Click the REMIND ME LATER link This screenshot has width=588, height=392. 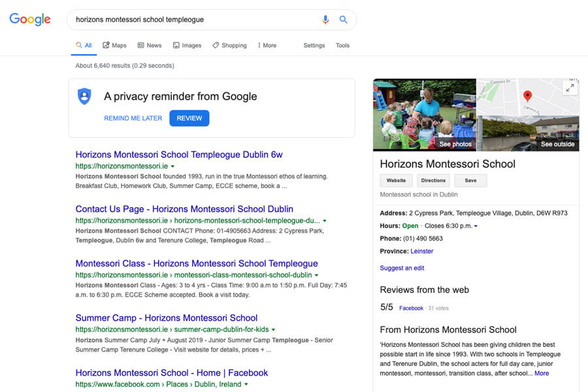pos(133,118)
